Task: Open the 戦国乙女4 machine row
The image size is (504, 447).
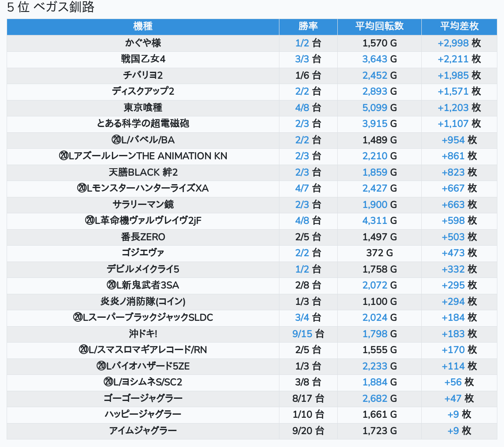Action: point(143,59)
